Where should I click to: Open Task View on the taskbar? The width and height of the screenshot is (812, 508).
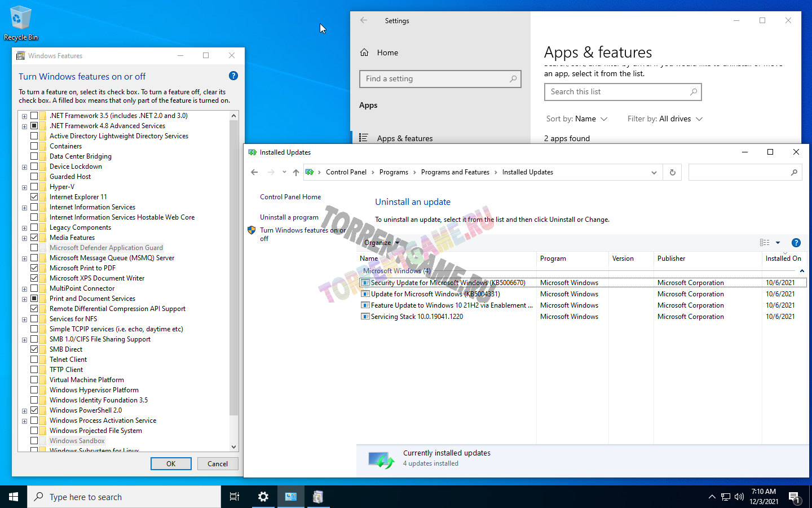pyautogui.click(x=235, y=497)
